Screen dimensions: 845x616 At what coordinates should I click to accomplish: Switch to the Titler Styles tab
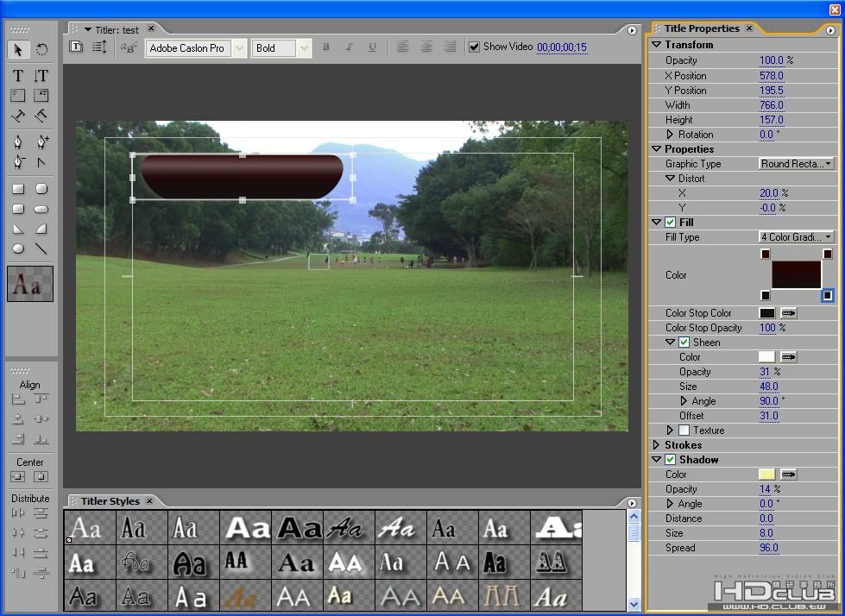tap(110, 501)
